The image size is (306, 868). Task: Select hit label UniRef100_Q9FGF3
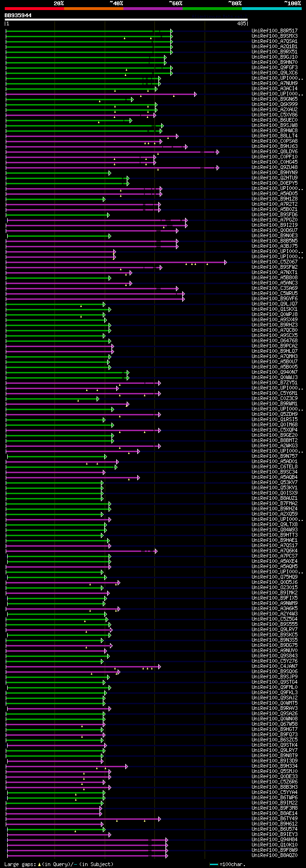274,68
